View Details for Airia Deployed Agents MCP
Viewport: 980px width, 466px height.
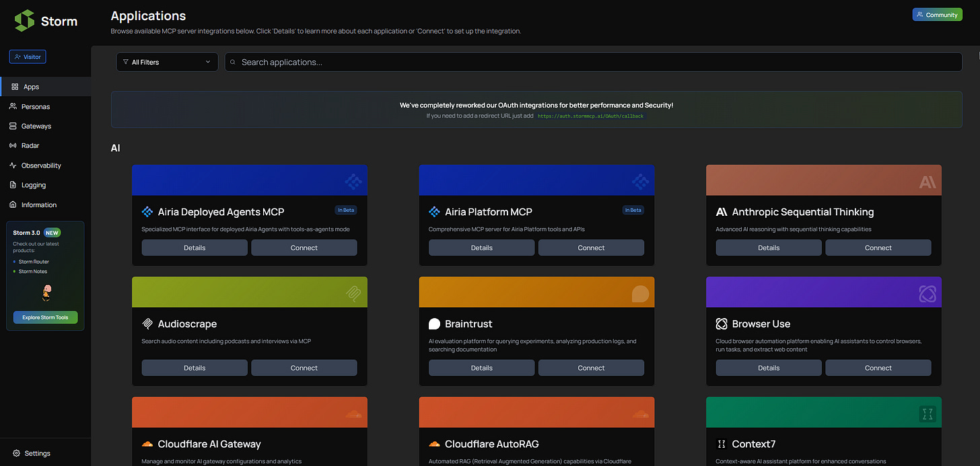pyautogui.click(x=195, y=247)
